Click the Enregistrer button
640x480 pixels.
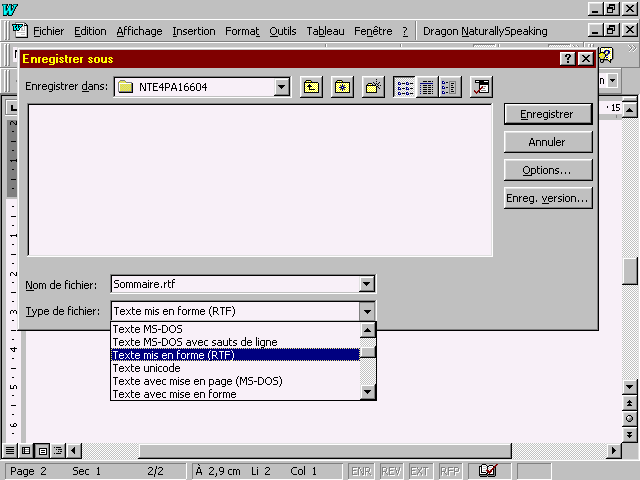[548, 114]
